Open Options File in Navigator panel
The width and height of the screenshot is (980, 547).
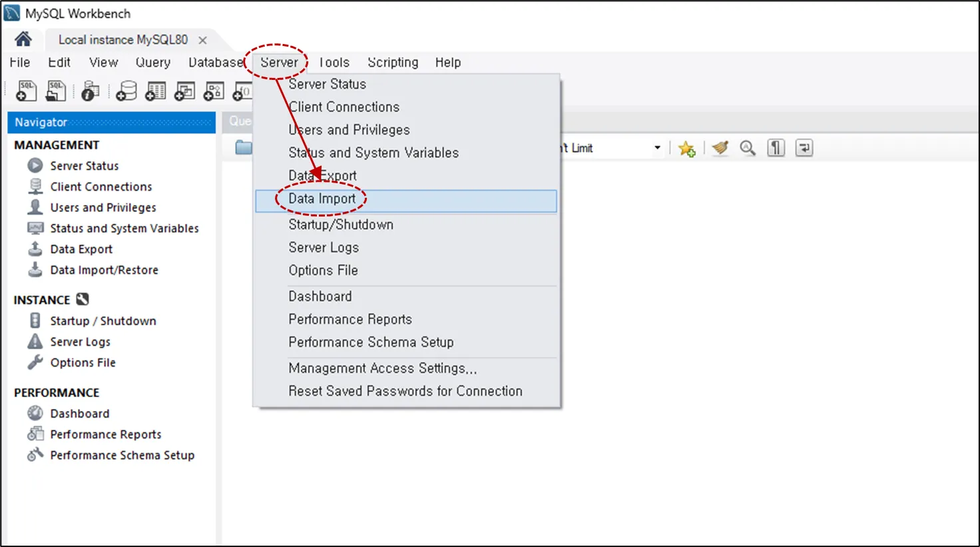click(x=83, y=362)
